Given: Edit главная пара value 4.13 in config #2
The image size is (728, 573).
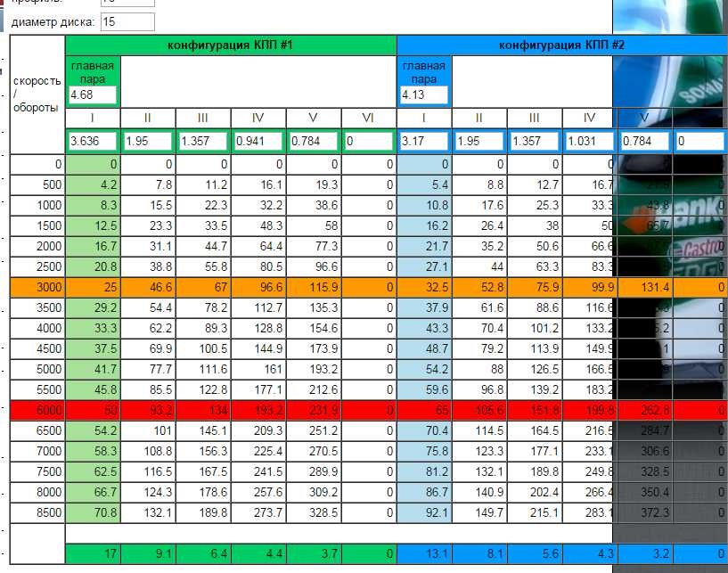Looking at the screenshot, I should click(424, 94).
